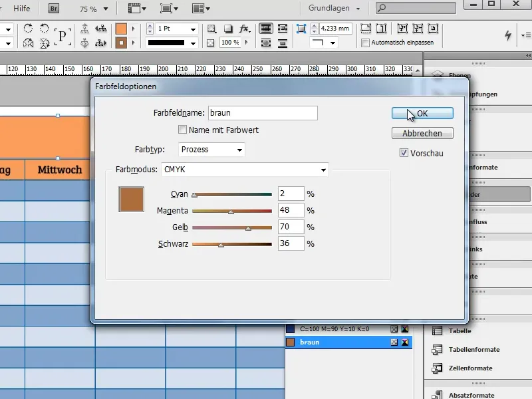Click the Cyan slider track

(x=232, y=194)
